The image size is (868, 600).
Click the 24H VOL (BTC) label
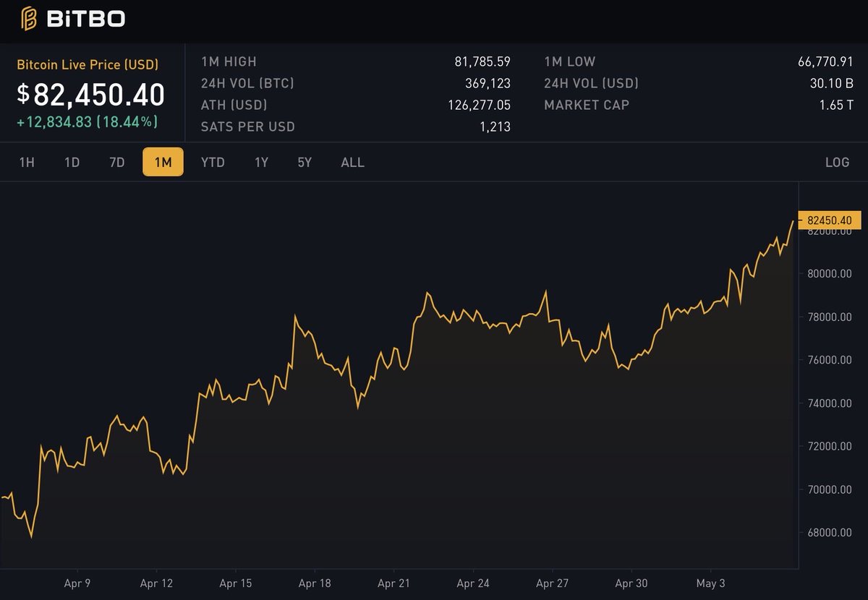[x=247, y=84]
